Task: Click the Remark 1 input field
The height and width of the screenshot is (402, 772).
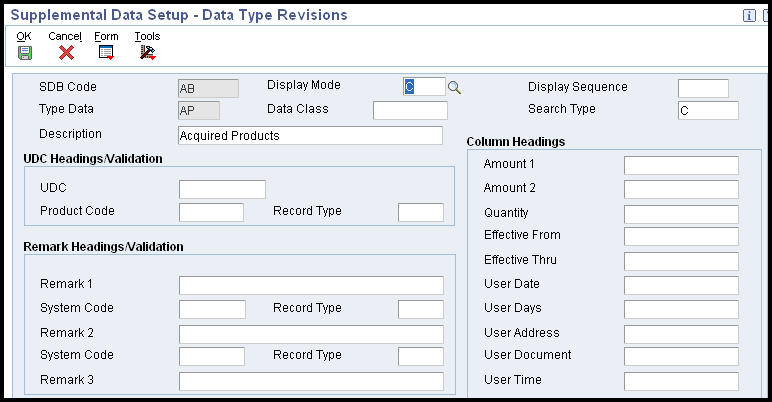Action: 311,285
